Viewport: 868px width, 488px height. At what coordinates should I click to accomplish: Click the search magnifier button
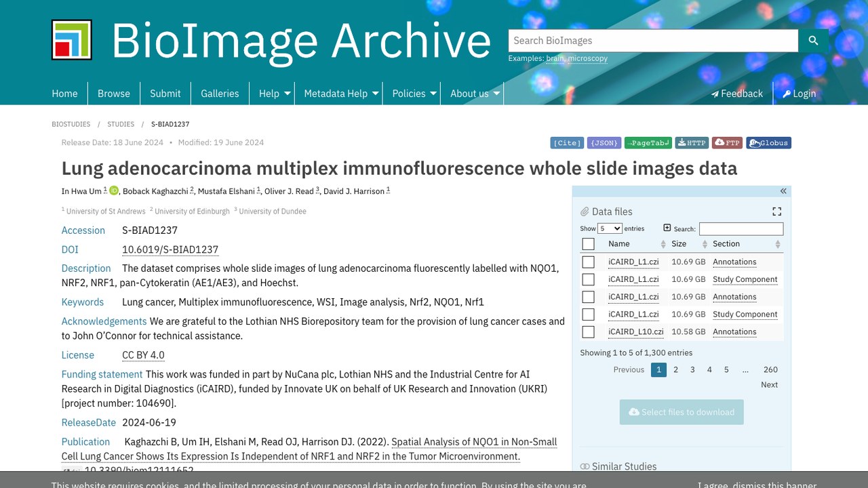pyautogui.click(x=813, y=41)
